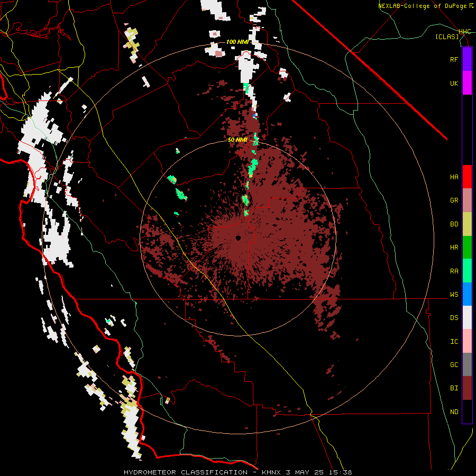Click the BD legend label
Image resolution: width=476 pixels, height=476 pixels.
(x=454, y=224)
